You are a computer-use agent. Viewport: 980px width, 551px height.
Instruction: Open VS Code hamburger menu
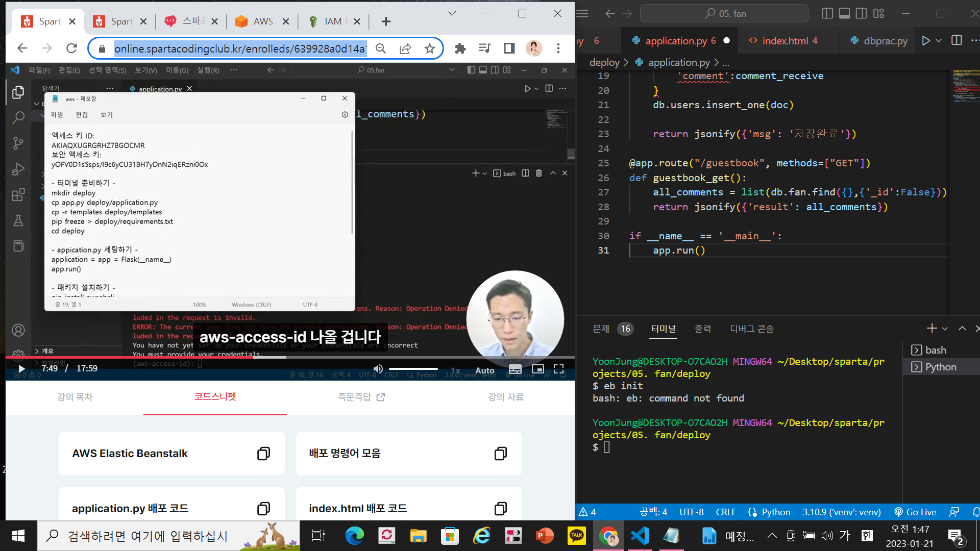(582, 13)
